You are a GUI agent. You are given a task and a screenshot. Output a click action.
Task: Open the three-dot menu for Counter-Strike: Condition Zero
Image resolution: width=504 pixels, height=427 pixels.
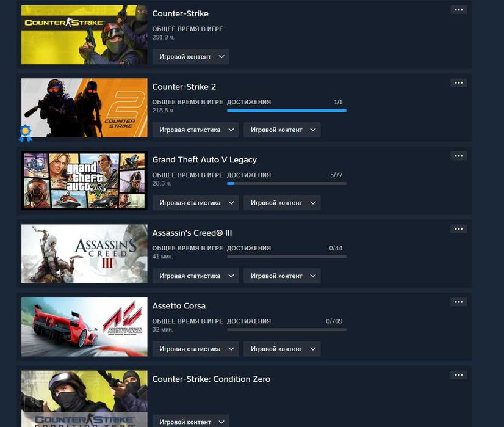click(x=458, y=375)
